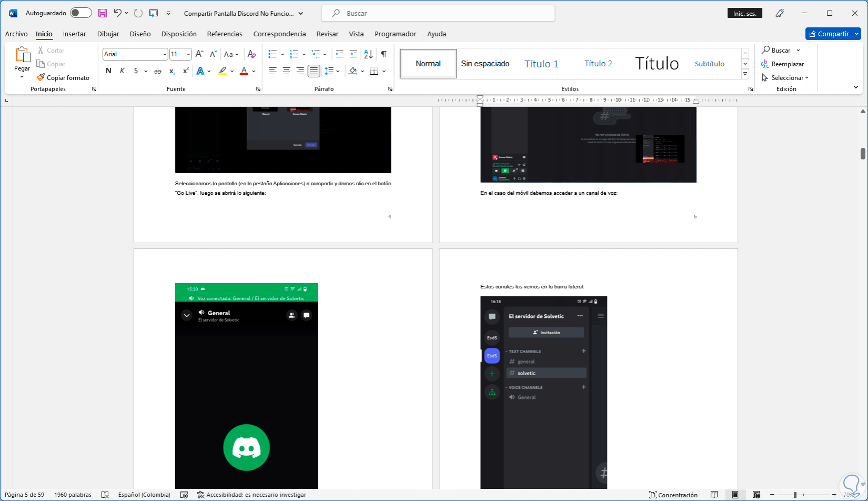The image size is (868, 501).
Task: Click the Buscar search box
Action: click(438, 13)
